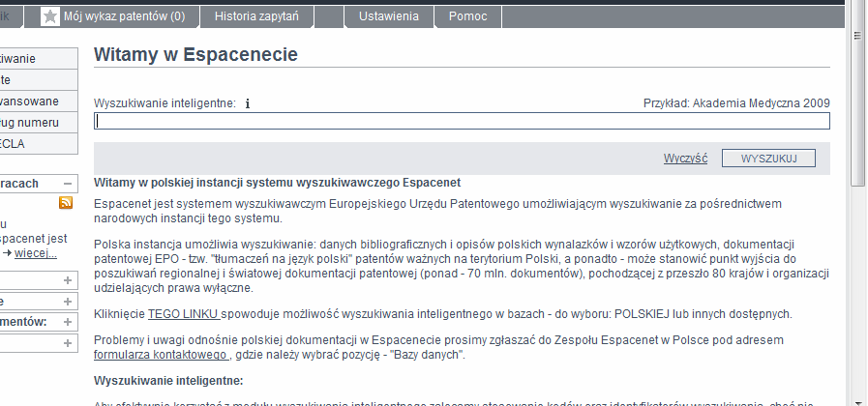Open the Pomoc tab
Screen dimensions: 868x406
(x=467, y=16)
